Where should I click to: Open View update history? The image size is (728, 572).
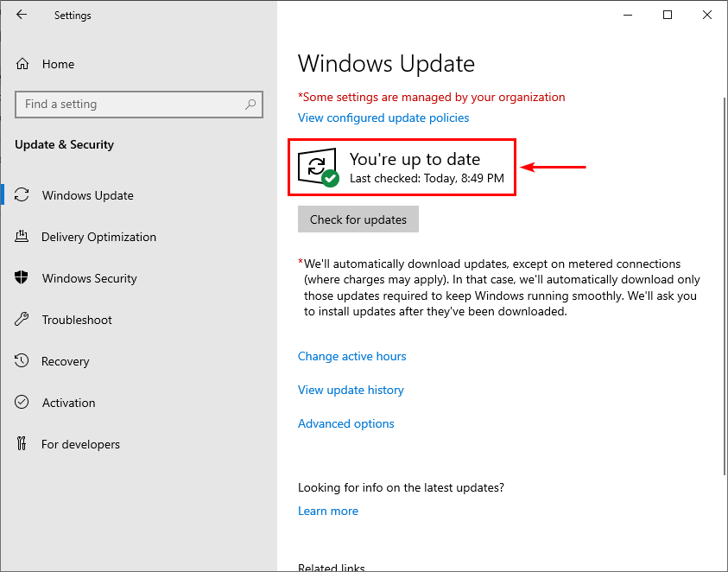pyautogui.click(x=351, y=390)
